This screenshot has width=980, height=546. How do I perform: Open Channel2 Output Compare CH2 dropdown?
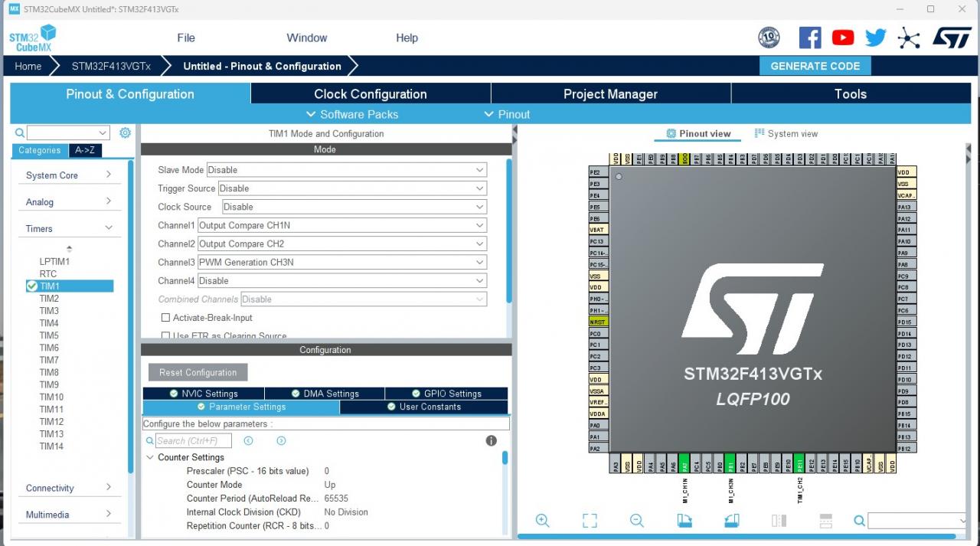341,244
